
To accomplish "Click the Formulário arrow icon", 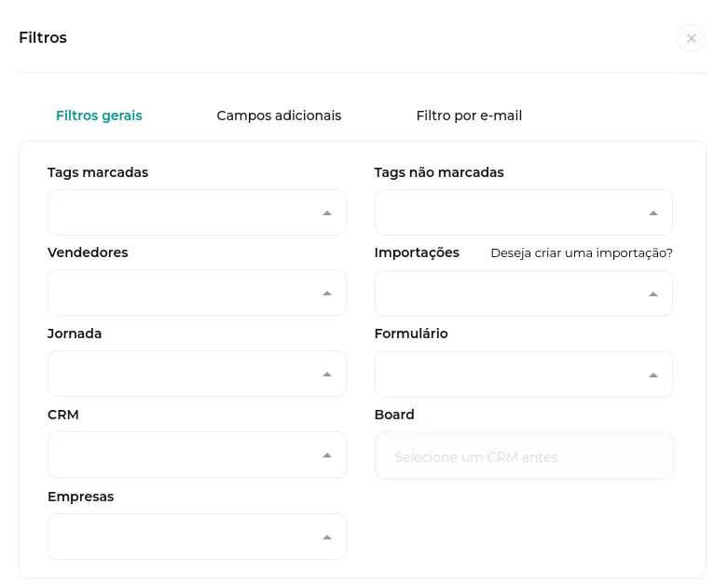I will click(653, 375).
